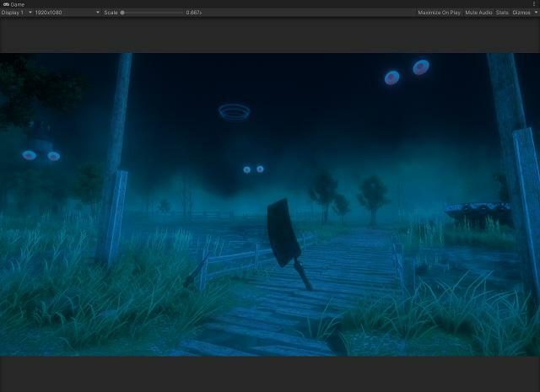Toggle Maximize On Play

point(439,13)
